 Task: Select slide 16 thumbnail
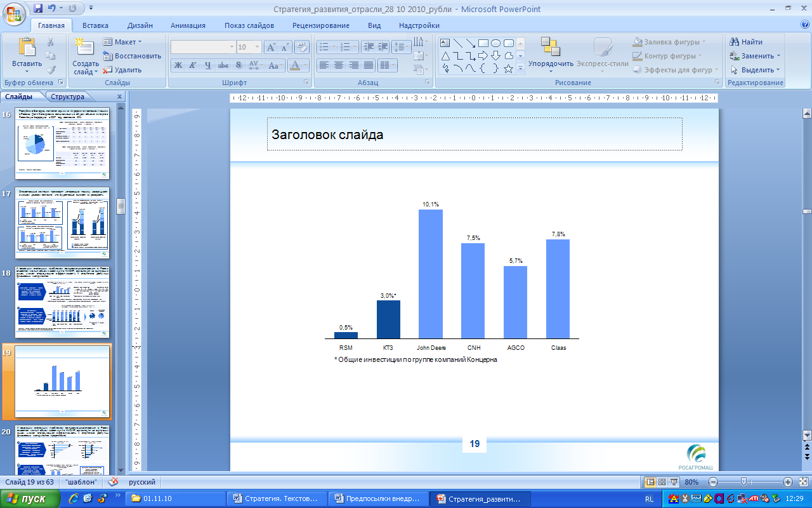62,144
